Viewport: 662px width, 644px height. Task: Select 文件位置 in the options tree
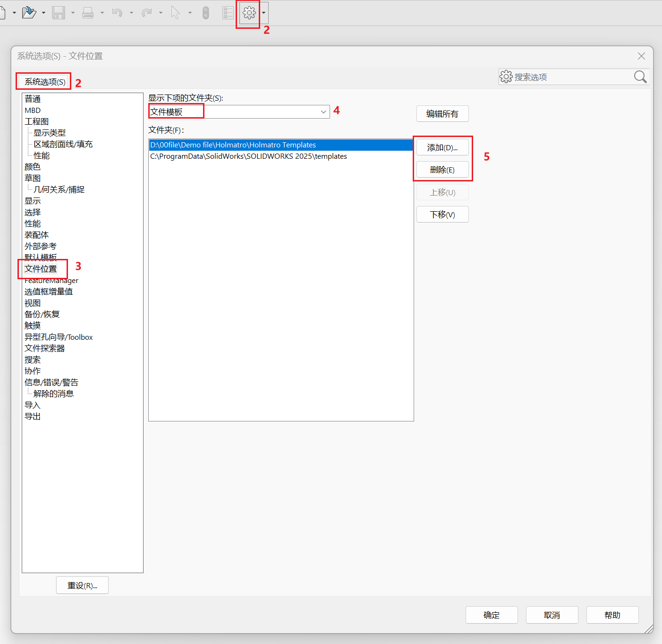point(41,269)
